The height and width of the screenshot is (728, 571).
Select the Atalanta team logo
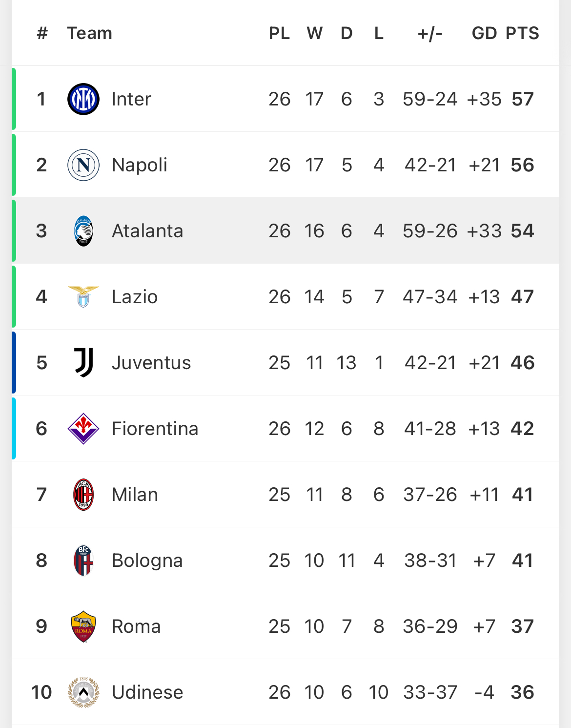(83, 231)
